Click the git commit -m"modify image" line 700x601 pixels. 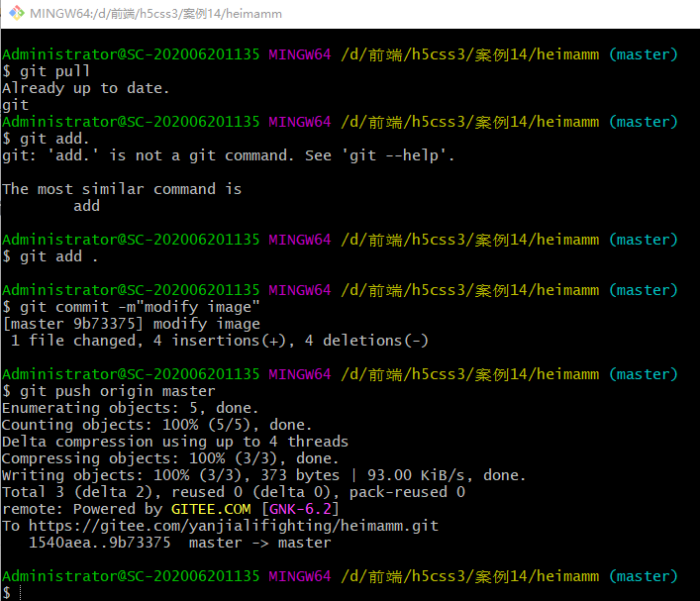pyautogui.click(x=131, y=307)
